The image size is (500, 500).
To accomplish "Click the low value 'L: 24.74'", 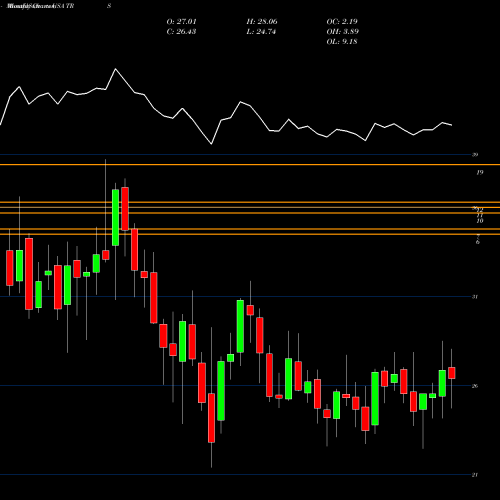I will tap(261, 32).
